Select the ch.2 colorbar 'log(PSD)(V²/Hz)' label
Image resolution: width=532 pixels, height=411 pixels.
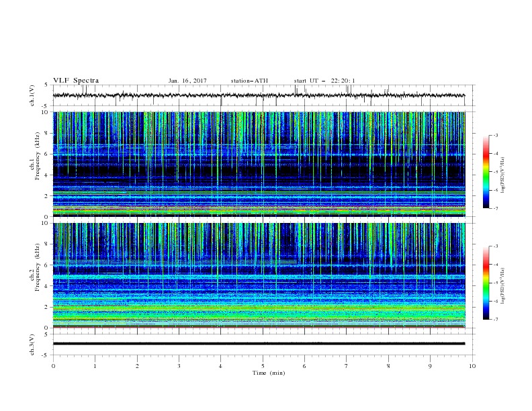[502, 285]
